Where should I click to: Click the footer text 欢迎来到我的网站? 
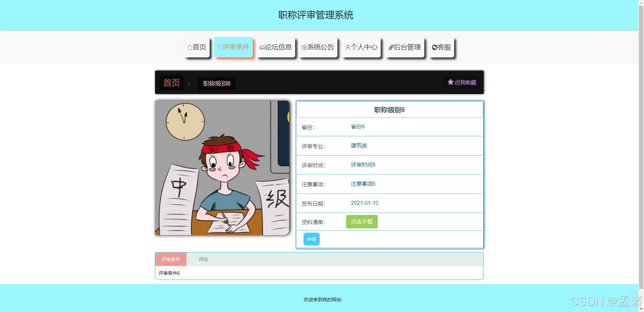(x=322, y=300)
